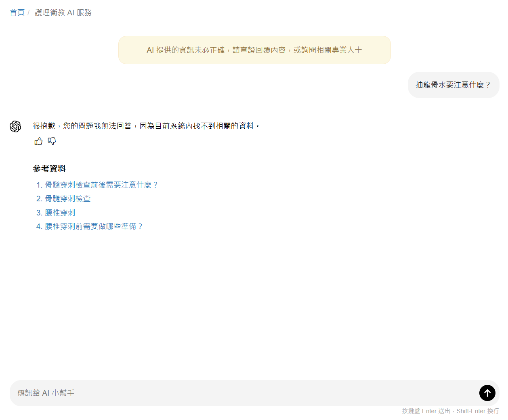Click the dislike icon under the response
The height and width of the screenshot is (420, 508).
[52, 141]
